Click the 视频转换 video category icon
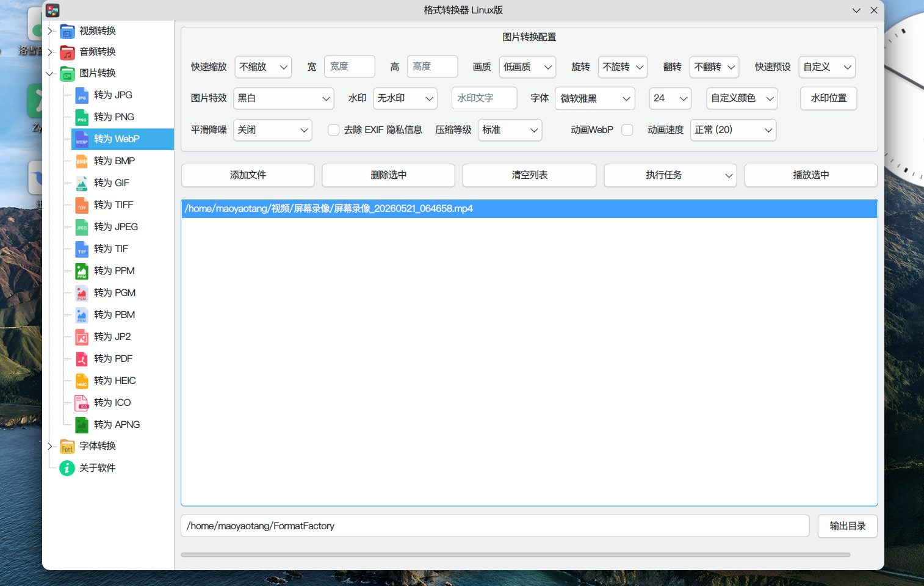 click(x=67, y=31)
